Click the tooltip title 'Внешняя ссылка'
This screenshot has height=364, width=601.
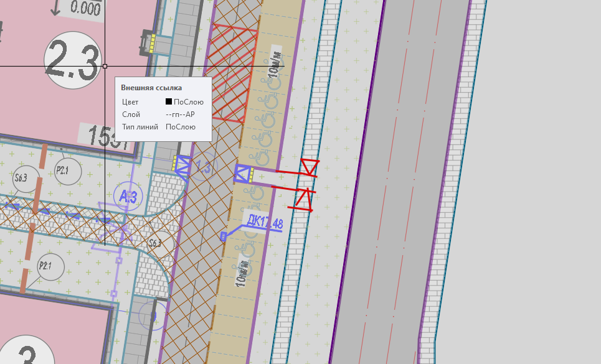point(151,88)
